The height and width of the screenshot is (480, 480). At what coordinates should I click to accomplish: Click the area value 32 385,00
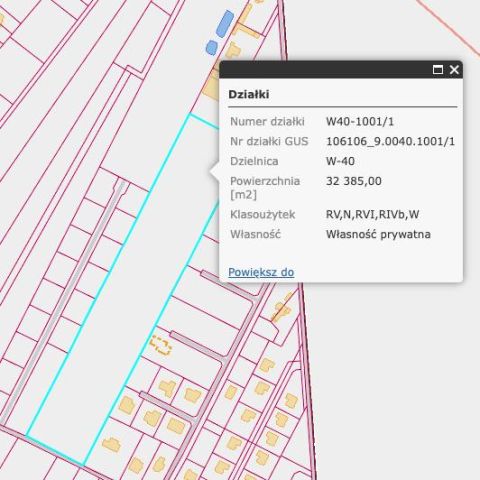point(354,181)
